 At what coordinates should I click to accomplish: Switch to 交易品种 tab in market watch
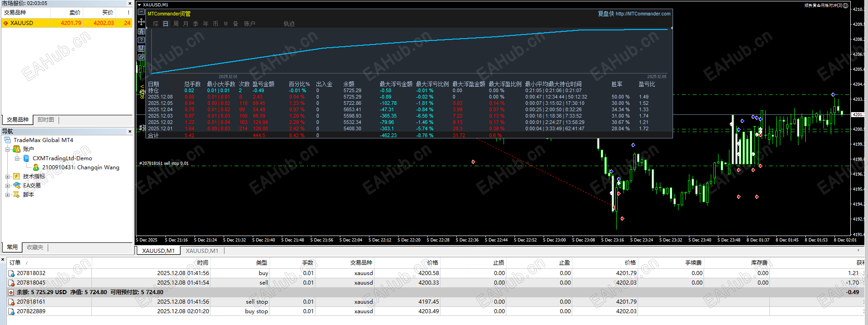coord(18,120)
